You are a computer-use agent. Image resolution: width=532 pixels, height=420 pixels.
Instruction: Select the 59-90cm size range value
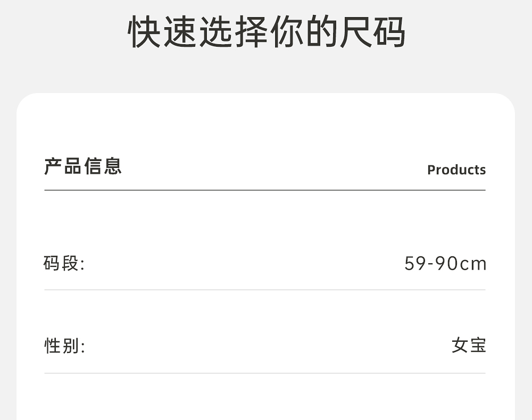pyautogui.click(x=445, y=264)
